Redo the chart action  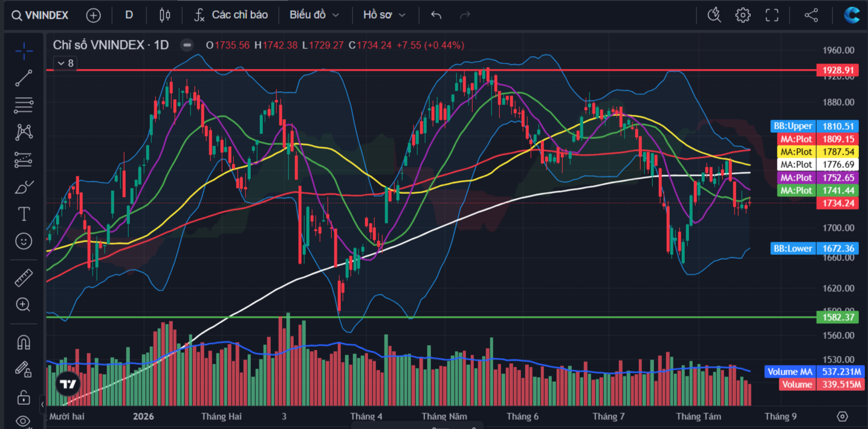(465, 15)
